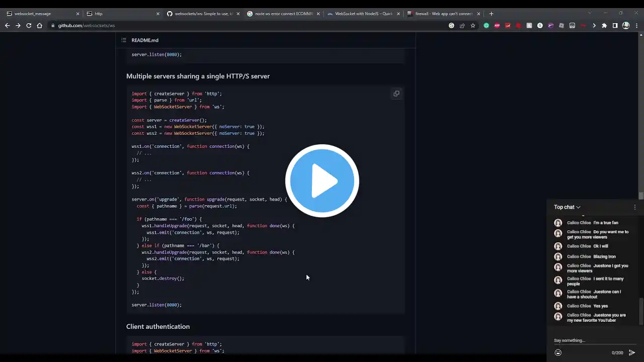Viewport: 644px width, 362px height.
Task: Click the page vertical scrollbar thumb
Action: 641,196
